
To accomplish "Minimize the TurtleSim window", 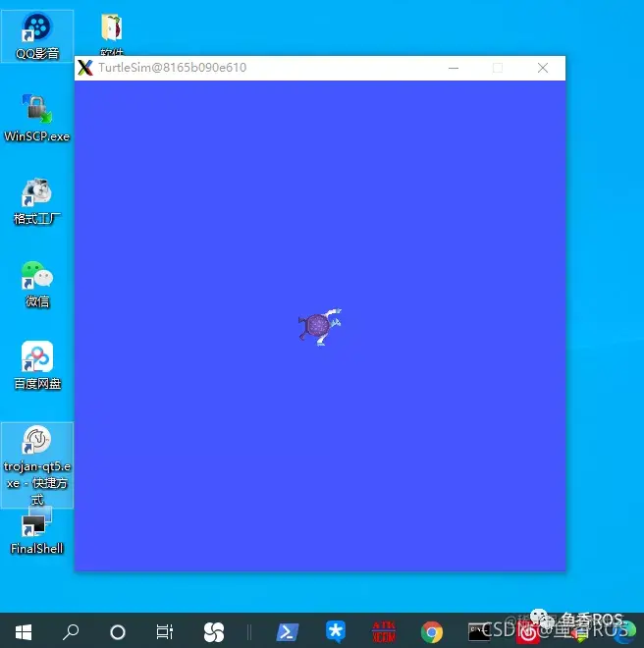I will pyautogui.click(x=454, y=68).
